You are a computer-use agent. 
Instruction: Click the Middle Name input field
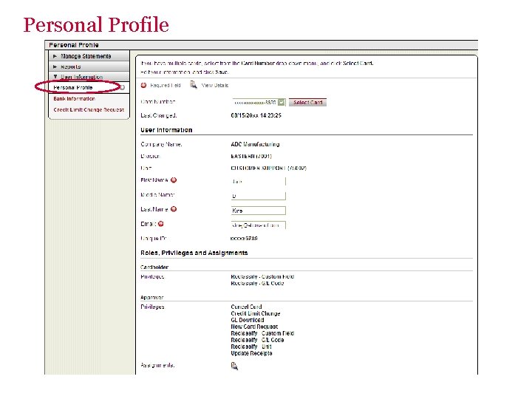point(258,196)
